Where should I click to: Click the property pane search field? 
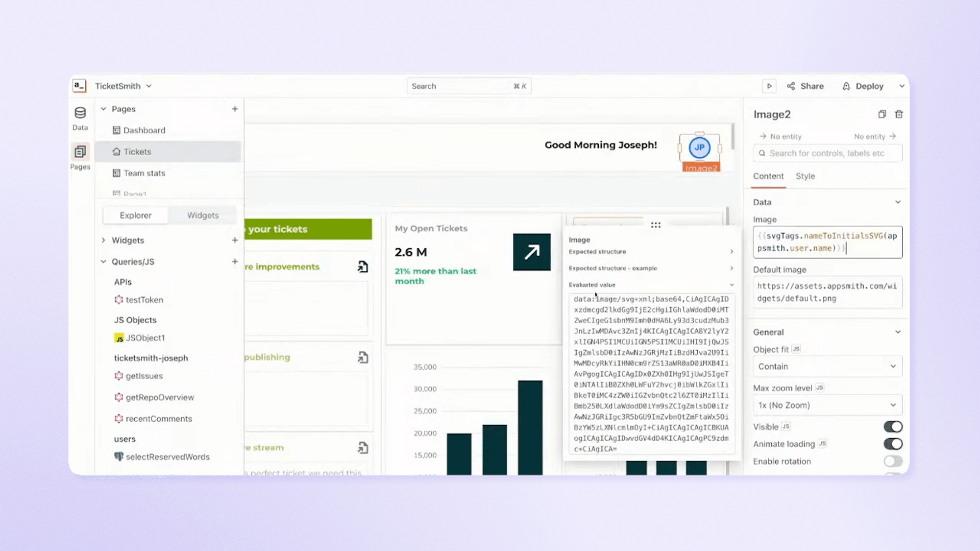click(828, 153)
